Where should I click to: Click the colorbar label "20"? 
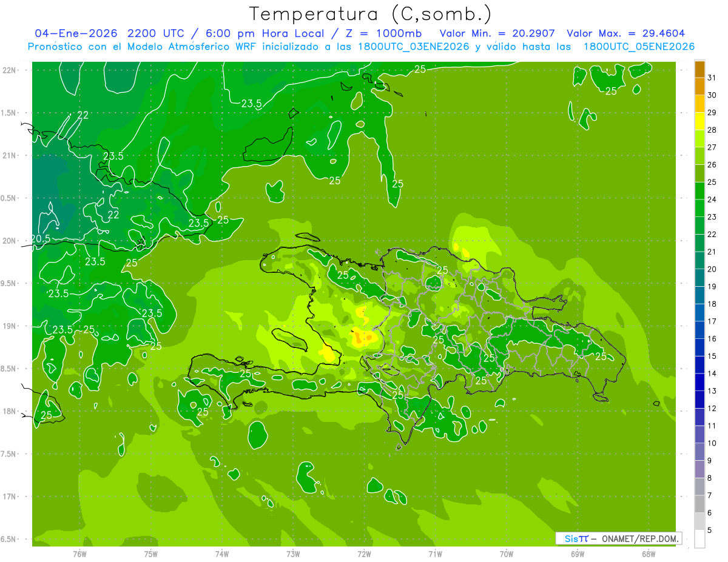[x=712, y=269]
